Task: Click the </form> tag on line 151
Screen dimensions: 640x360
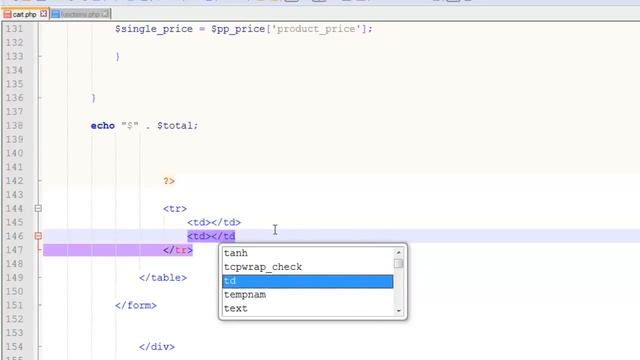Action: tap(136, 305)
